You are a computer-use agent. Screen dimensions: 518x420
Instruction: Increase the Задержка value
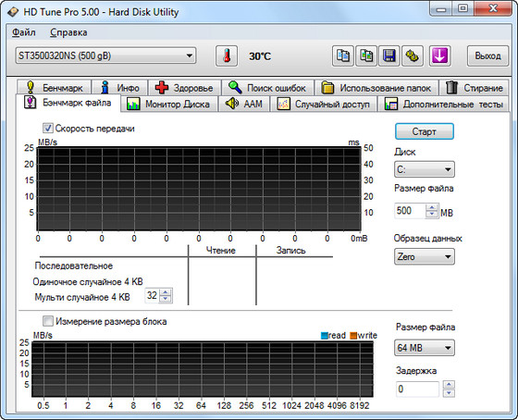[x=449, y=385]
